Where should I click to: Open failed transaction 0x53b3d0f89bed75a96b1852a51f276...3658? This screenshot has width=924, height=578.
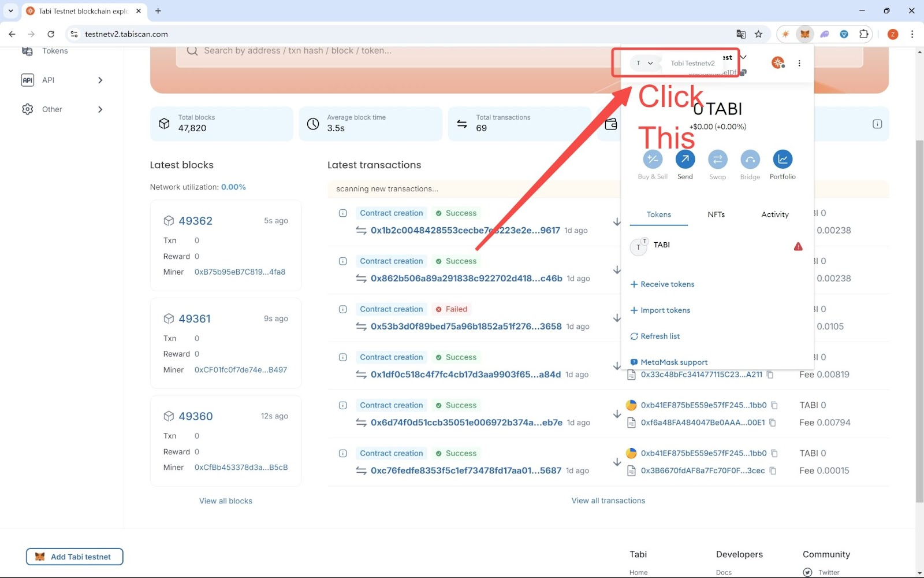pos(466,327)
